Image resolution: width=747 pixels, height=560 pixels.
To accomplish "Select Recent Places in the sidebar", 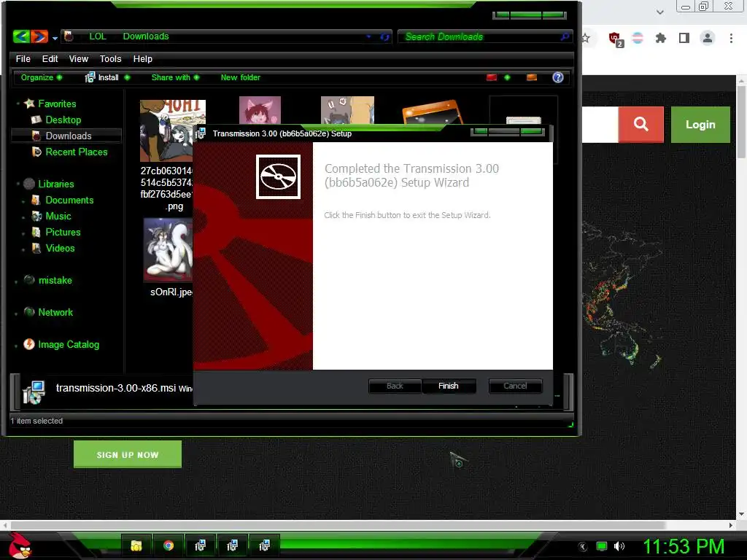I will (76, 152).
